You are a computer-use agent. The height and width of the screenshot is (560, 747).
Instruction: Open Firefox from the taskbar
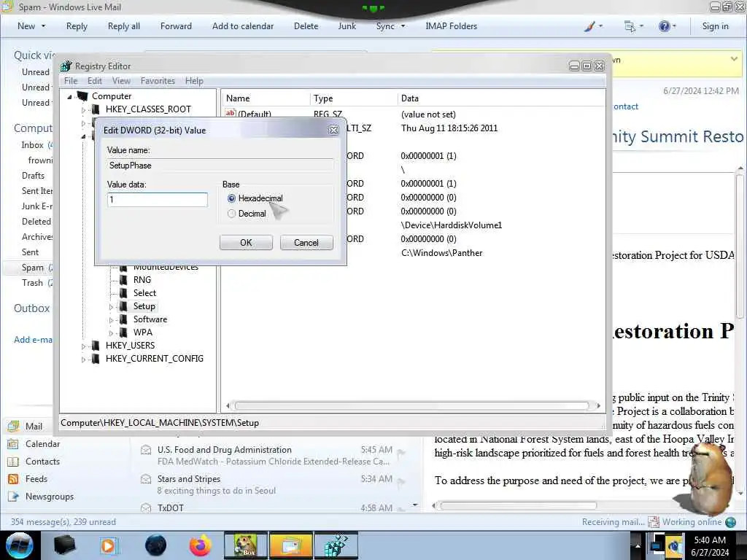(x=200, y=545)
